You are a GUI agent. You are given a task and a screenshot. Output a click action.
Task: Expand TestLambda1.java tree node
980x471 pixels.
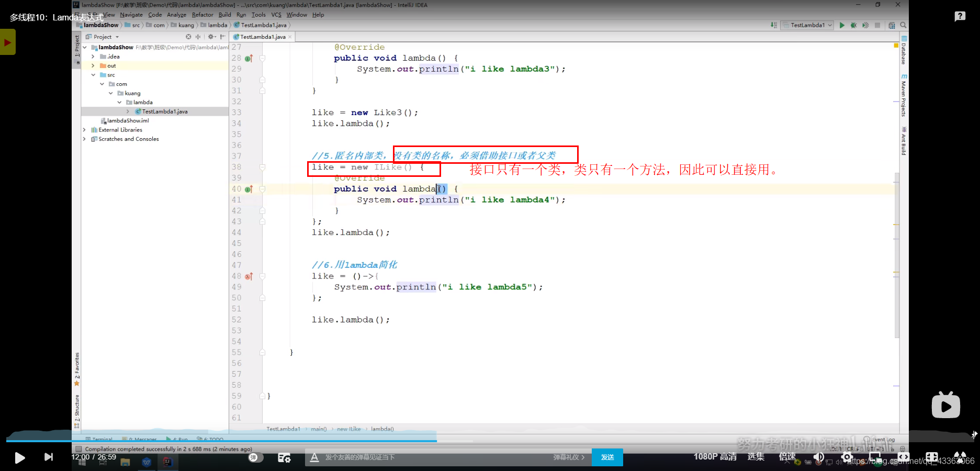coord(128,111)
